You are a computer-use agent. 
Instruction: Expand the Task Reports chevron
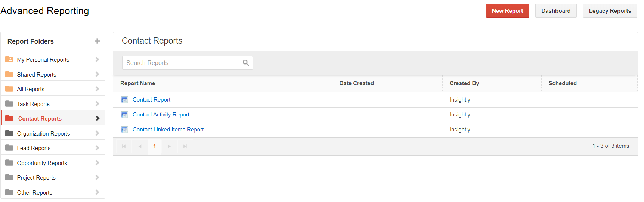97,104
